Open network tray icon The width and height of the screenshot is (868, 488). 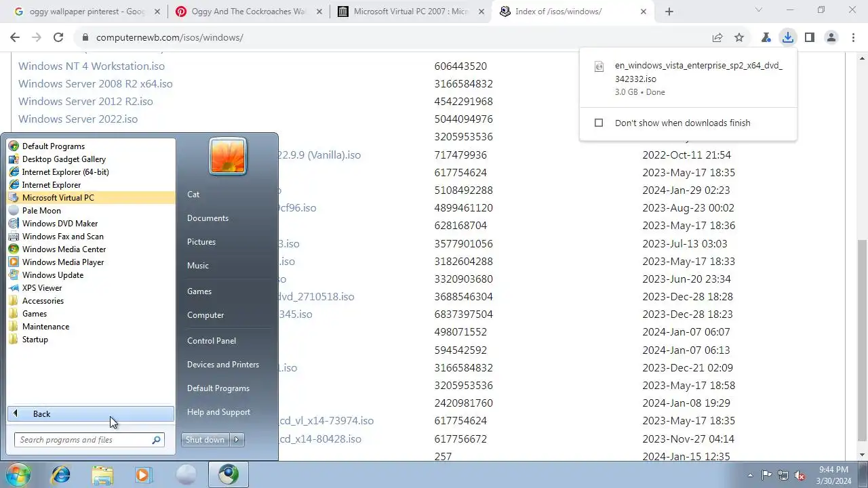(x=783, y=475)
